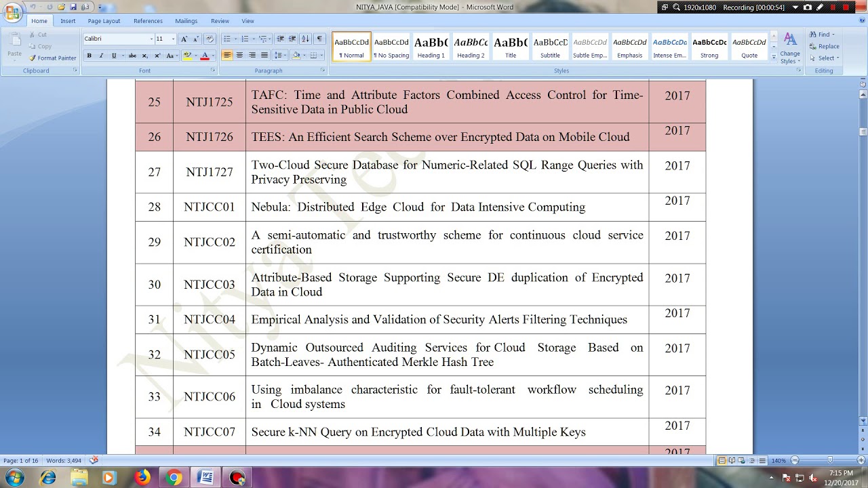Click the Windows Start button
Image resolution: width=868 pixels, height=488 pixels.
tap(14, 478)
